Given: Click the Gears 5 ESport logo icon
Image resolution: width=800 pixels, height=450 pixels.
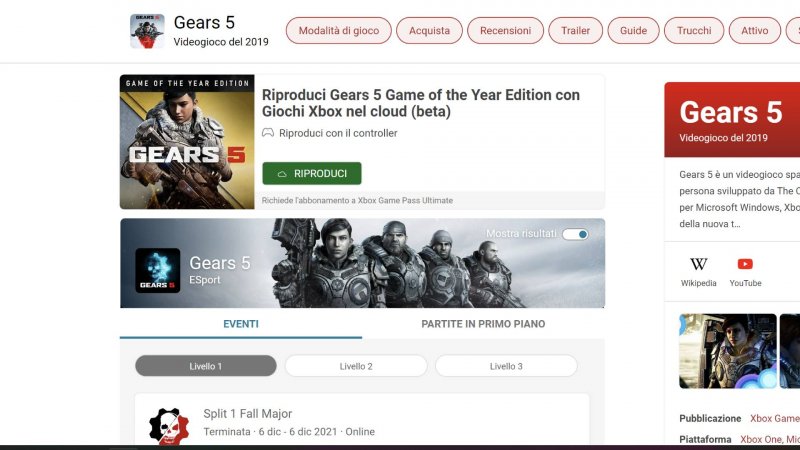Looking at the screenshot, I should click(x=158, y=270).
